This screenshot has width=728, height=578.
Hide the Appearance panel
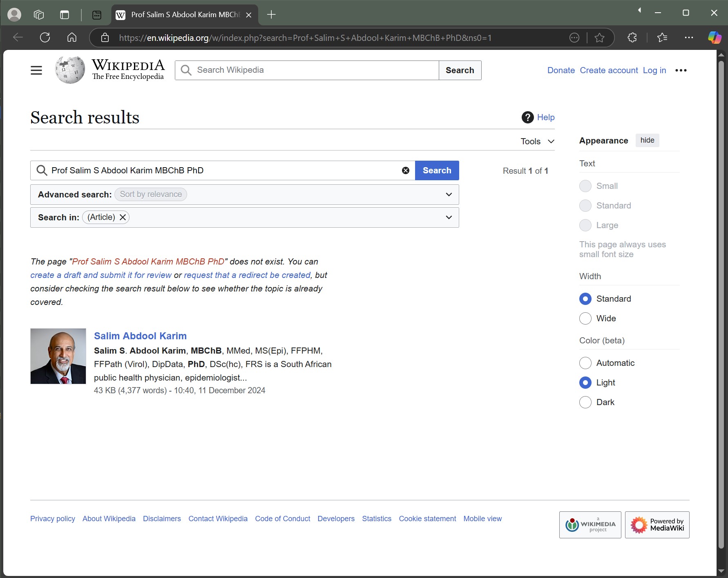coord(647,140)
